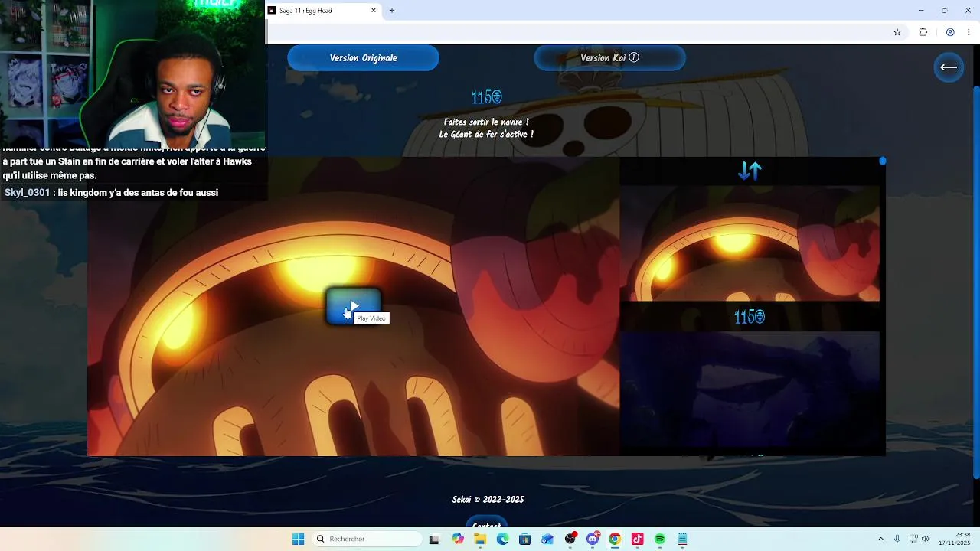Click episode number label in playlist
The image size is (980, 551).
point(749,317)
